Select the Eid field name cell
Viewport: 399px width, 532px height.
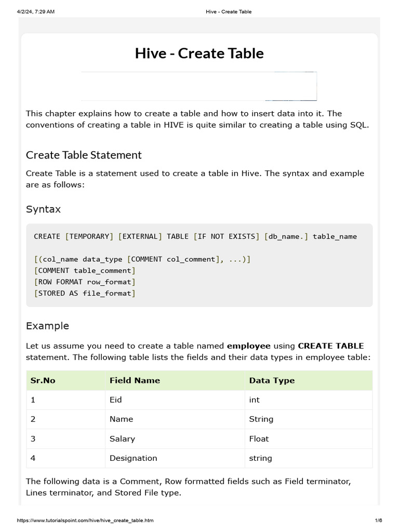115,400
